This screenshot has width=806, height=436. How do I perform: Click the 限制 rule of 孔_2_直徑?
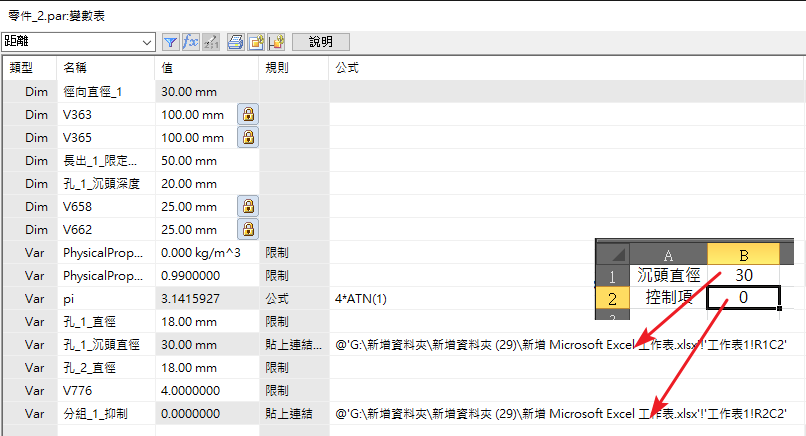(x=294, y=368)
